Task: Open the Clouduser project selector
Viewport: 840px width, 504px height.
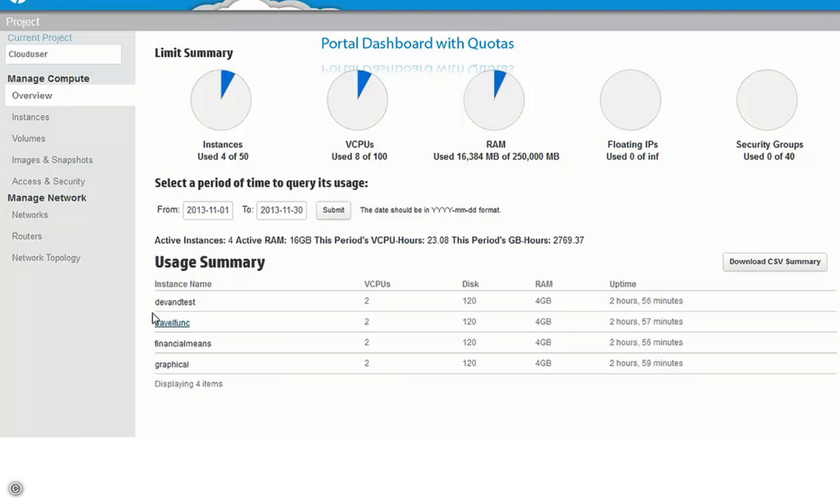Action: pos(64,54)
